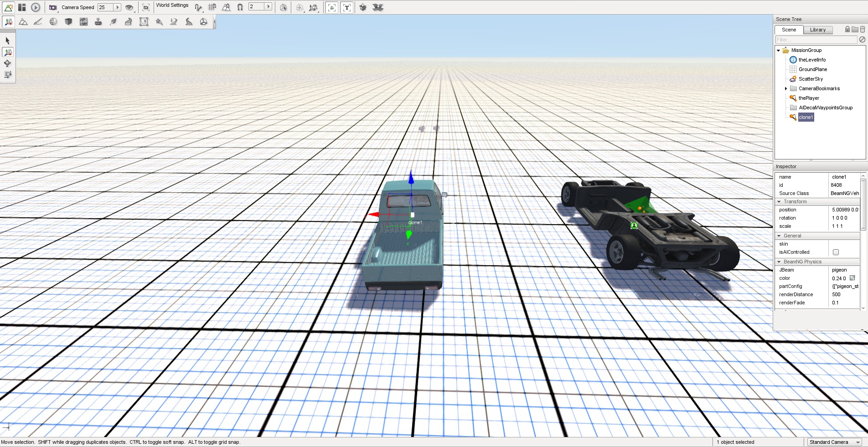Open the camera type menu

(x=53, y=7)
